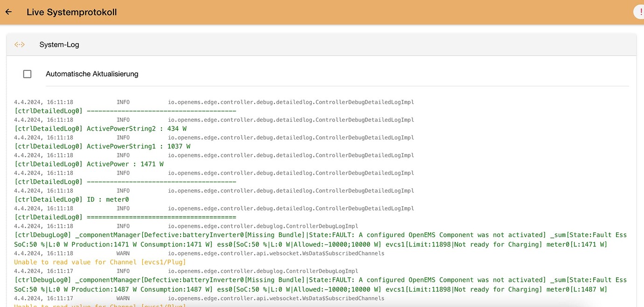Image resolution: width=644 pixels, height=307 pixels.
Task: Click the orange System-Log code icon
Action: 19,45
